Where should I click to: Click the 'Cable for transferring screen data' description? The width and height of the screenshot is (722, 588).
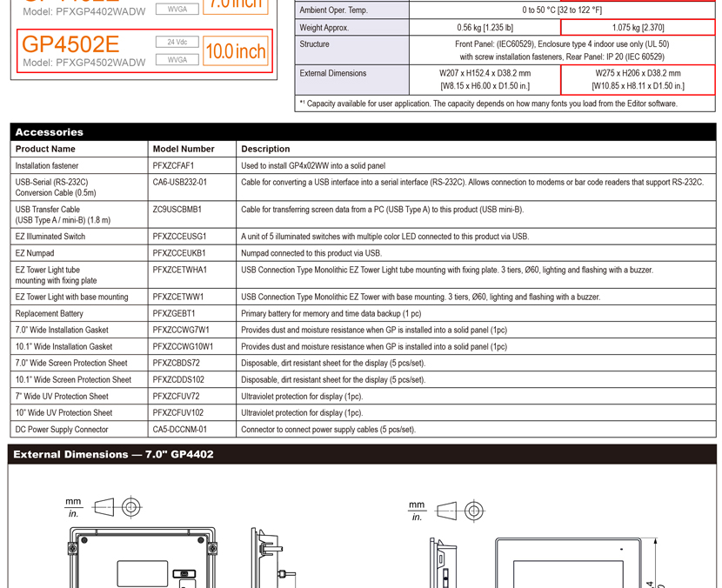tap(382, 210)
